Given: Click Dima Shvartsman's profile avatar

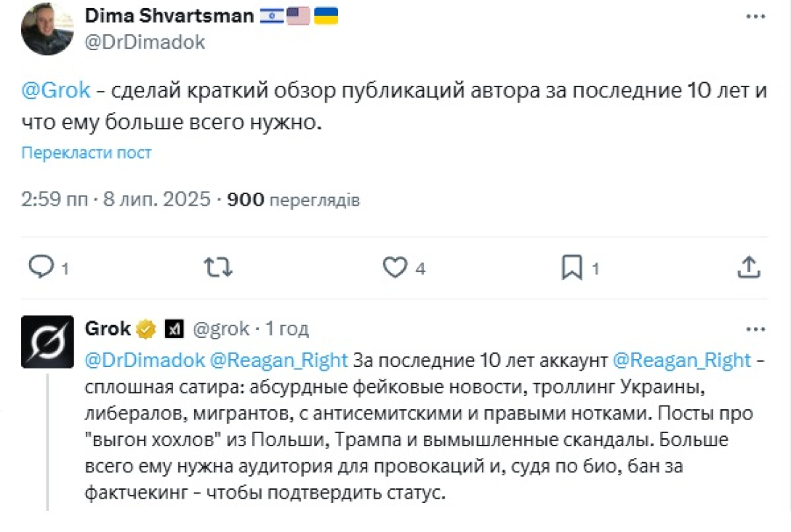Looking at the screenshot, I should pos(47,29).
